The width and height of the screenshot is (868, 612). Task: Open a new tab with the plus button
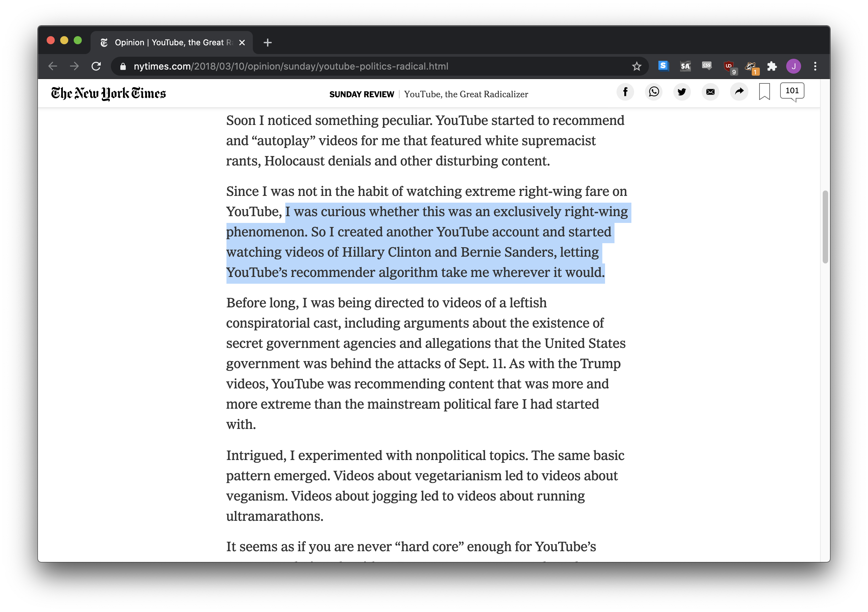coord(267,42)
